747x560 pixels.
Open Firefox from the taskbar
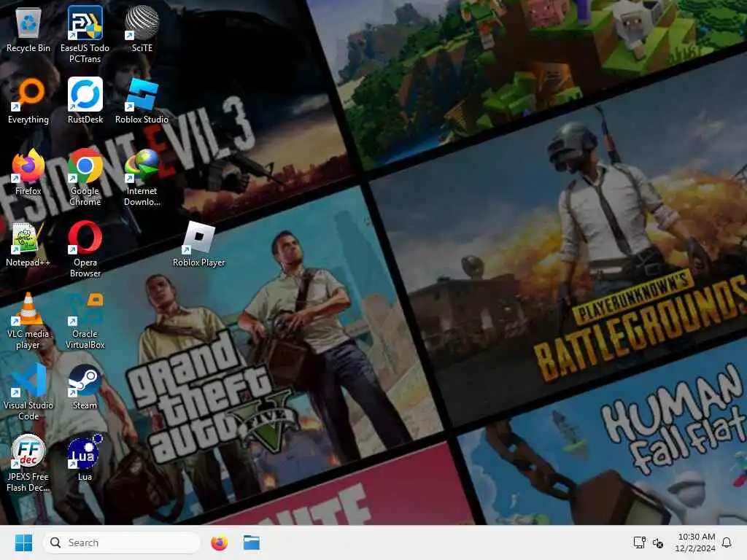pyautogui.click(x=219, y=542)
